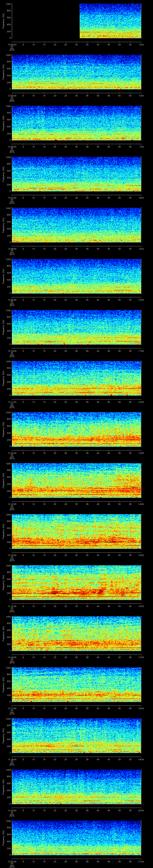The width and height of the screenshot is (153, 868).
Task: Select the 13:07:00 time axis label
Action: coord(12,198)
